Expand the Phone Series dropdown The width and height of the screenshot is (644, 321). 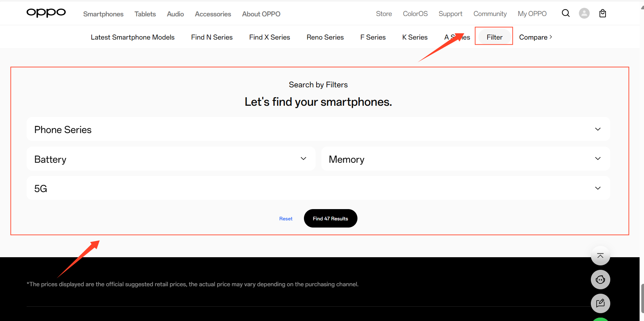click(318, 129)
